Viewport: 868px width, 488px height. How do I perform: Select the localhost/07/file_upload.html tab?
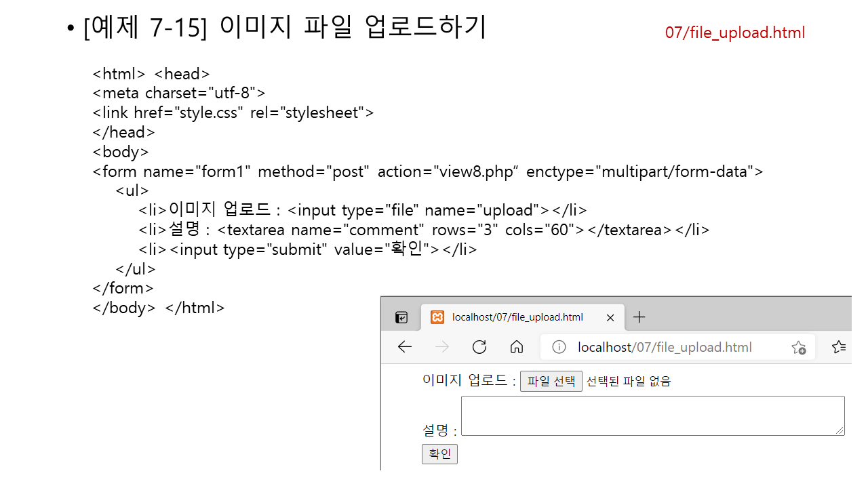pyautogui.click(x=517, y=317)
